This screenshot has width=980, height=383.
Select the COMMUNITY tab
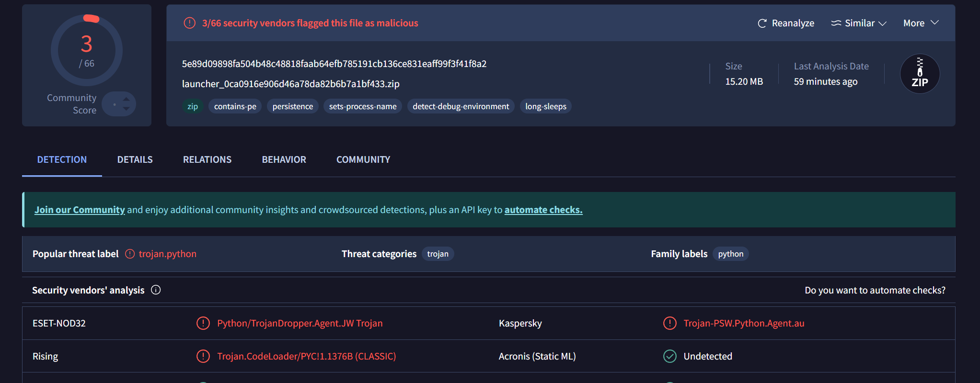(x=363, y=159)
